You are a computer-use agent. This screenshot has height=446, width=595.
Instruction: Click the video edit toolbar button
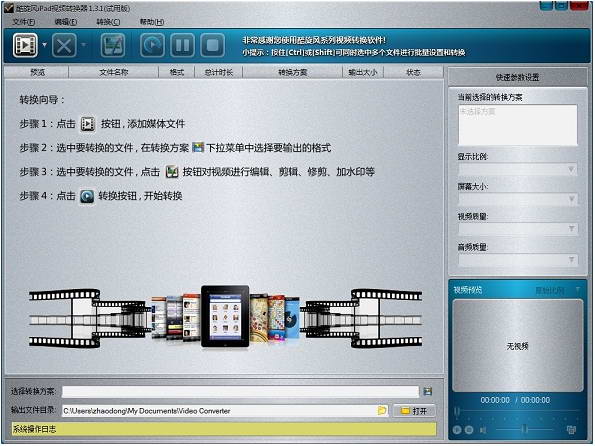point(113,46)
